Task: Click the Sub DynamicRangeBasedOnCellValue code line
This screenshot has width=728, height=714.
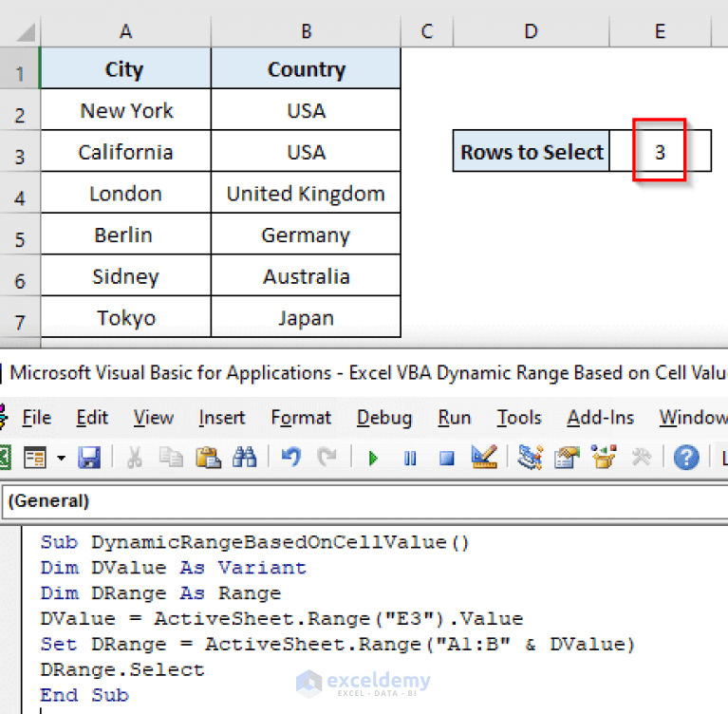Action: tap(255, 542)
